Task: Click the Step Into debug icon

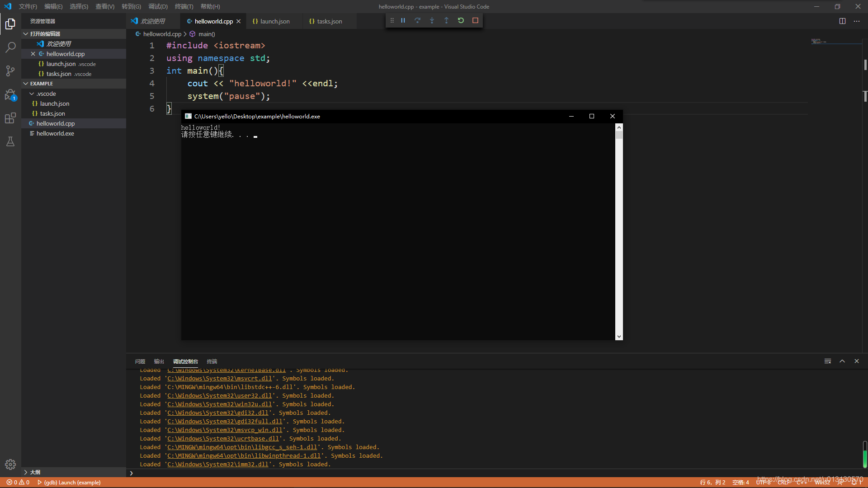Action: click(x=432, y=20)
